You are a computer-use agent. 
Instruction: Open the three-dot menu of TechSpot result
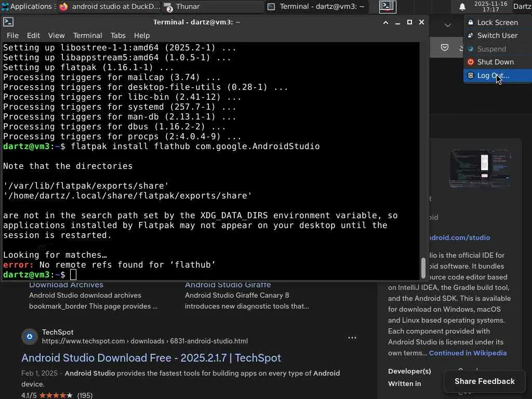pyautogui.click(x=352, y=338)
